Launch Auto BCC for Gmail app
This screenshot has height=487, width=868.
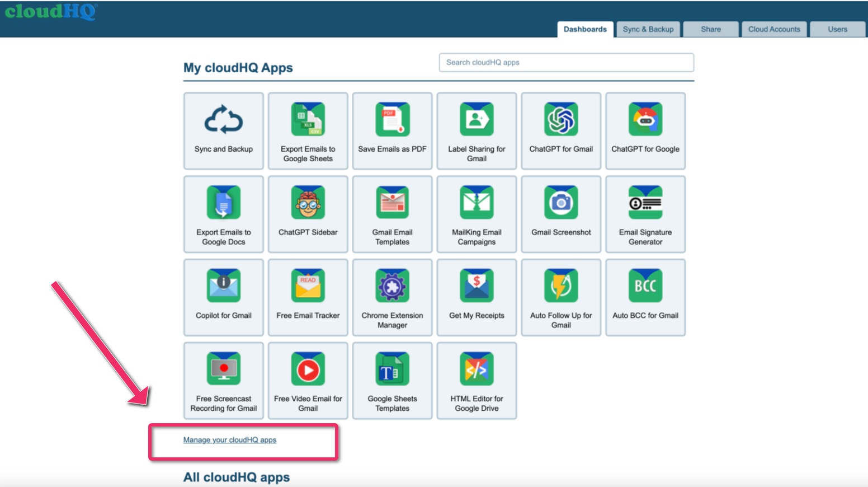tap(645, 297)
